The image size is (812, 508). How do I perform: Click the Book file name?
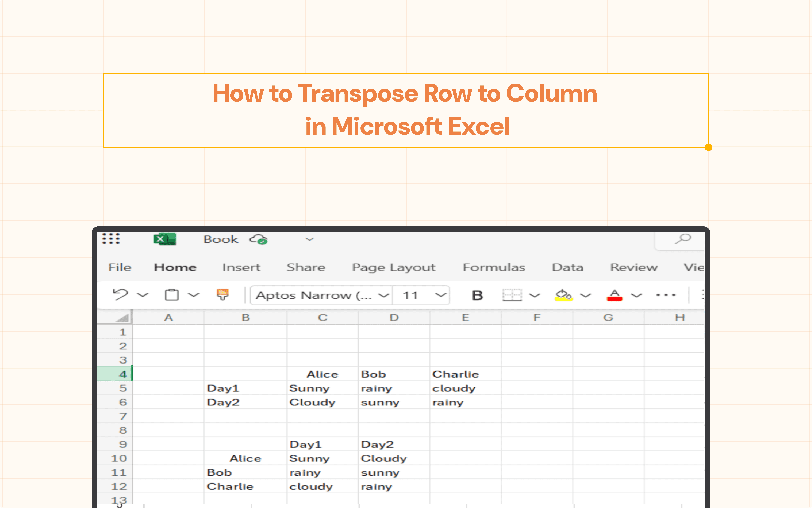coord(221,239)
